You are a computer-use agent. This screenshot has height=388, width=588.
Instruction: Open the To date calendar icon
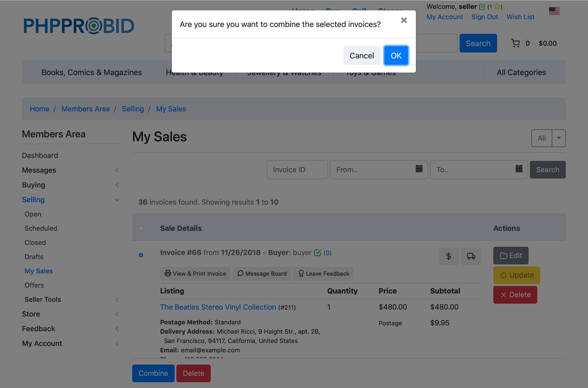pos(519,169)
